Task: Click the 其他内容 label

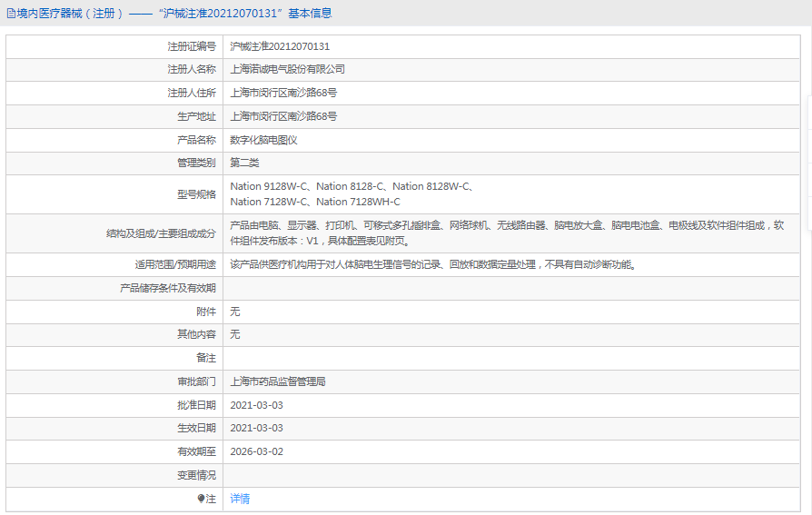Action: coord(196,334)
